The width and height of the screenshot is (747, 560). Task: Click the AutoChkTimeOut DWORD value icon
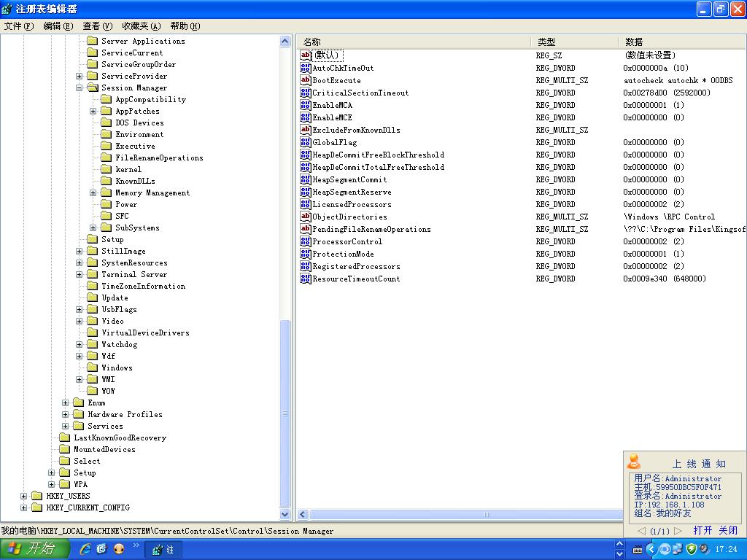click(306, 68)
